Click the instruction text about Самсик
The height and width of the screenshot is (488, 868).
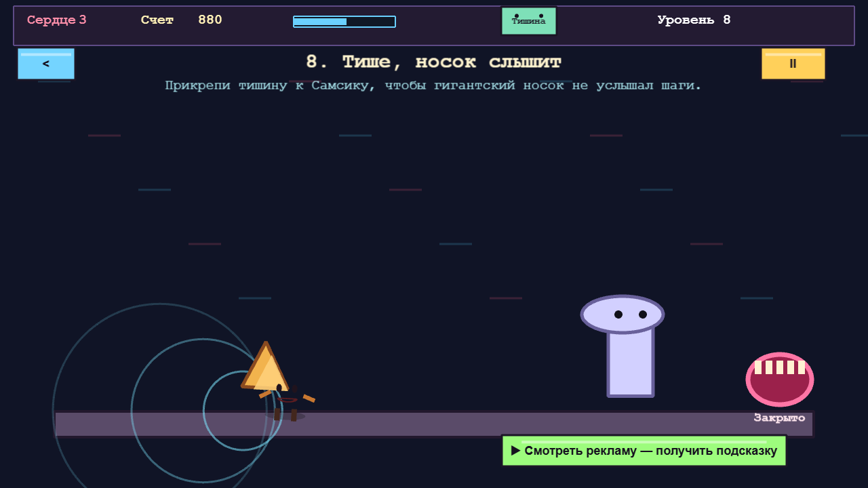[433, 86]
